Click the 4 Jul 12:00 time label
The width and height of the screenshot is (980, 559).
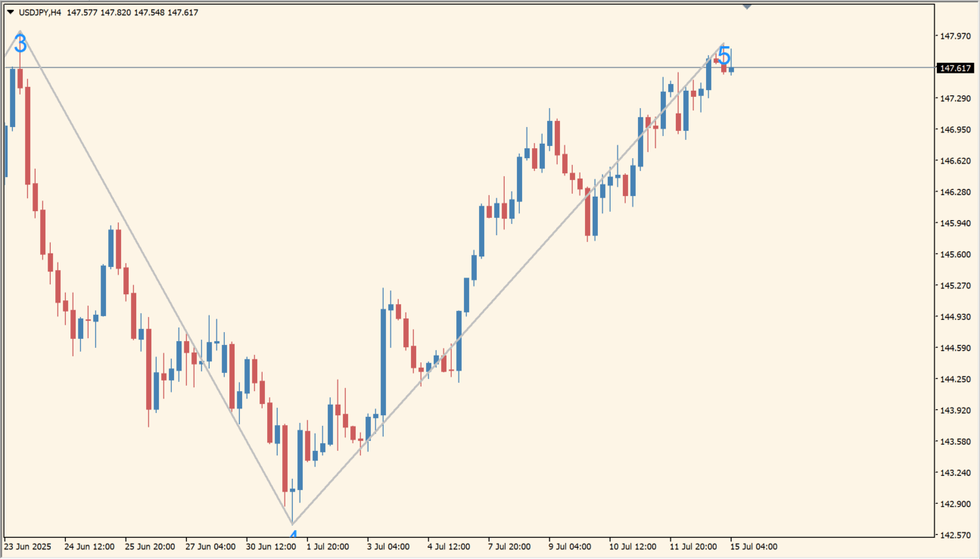tap(450, 547)
